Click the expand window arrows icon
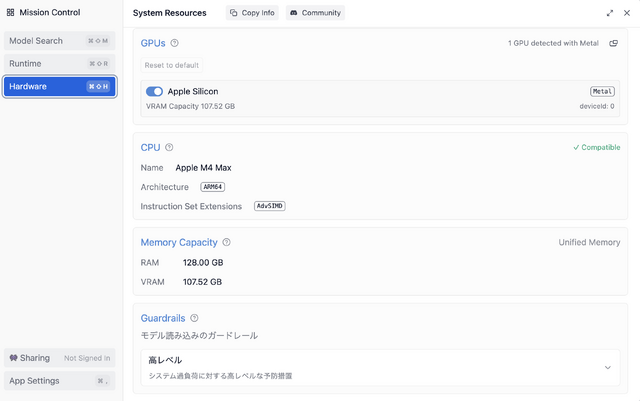Image resolution: width=640 pixels, height=401 pixels. (x=610, y=13)
